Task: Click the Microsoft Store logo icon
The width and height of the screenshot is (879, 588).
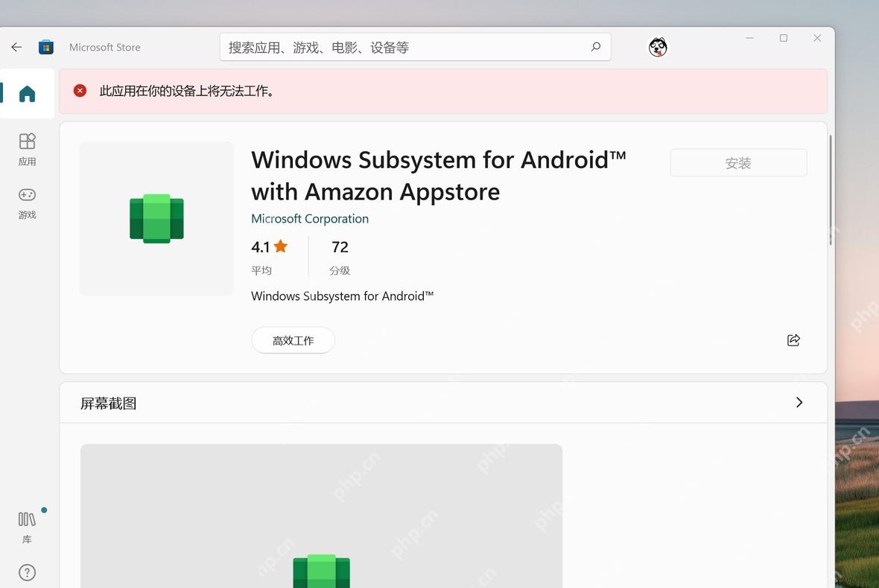Action: [x=46, y=47]
